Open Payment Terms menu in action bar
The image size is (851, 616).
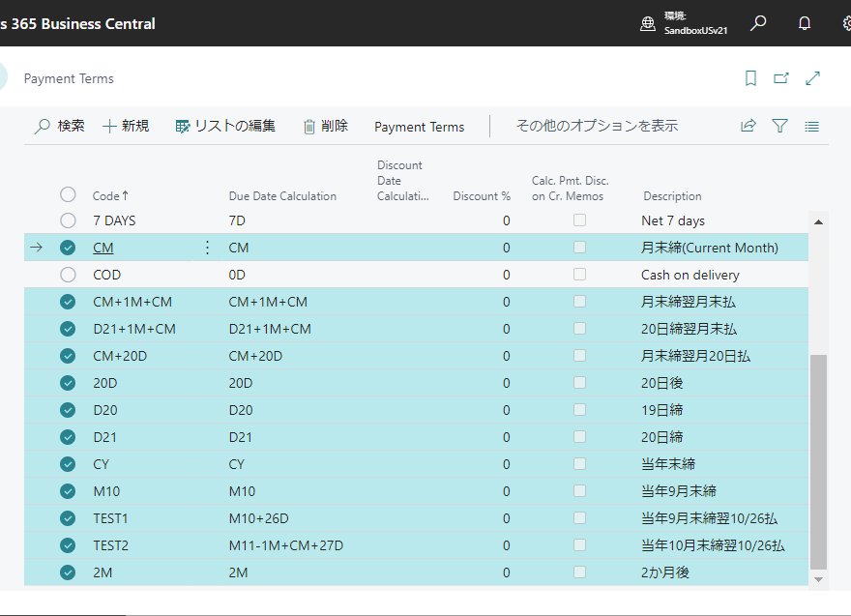(x=419, y=127)
